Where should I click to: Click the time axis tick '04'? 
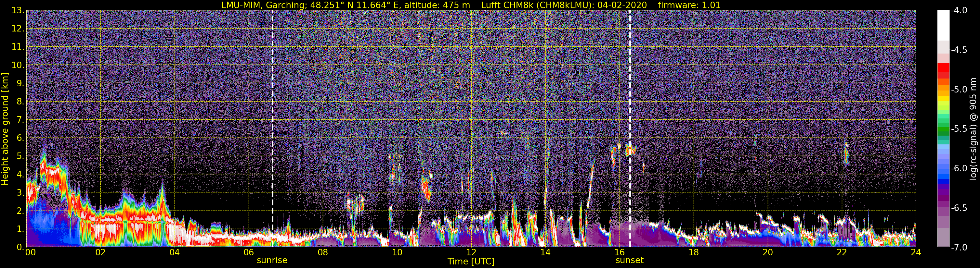[x=175, y=252]
